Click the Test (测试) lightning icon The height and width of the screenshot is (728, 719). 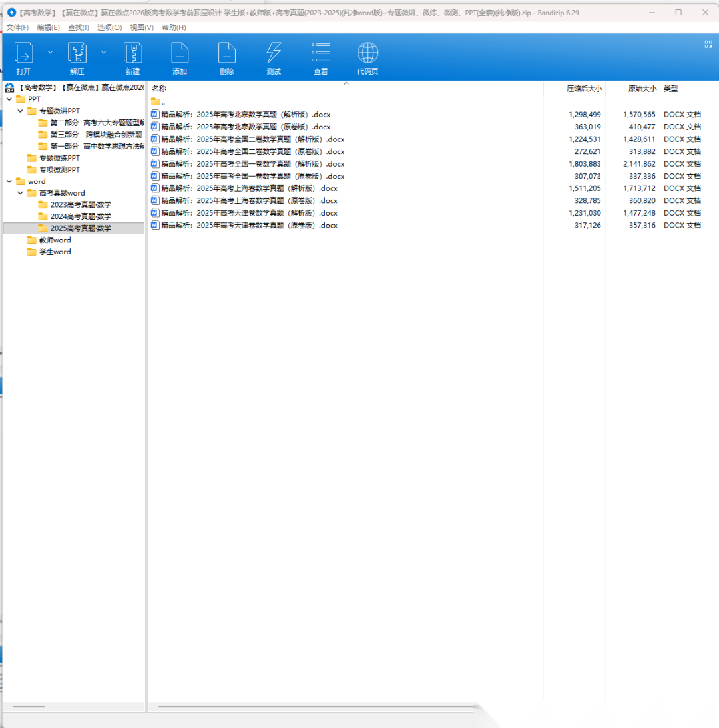click(274, 53)
